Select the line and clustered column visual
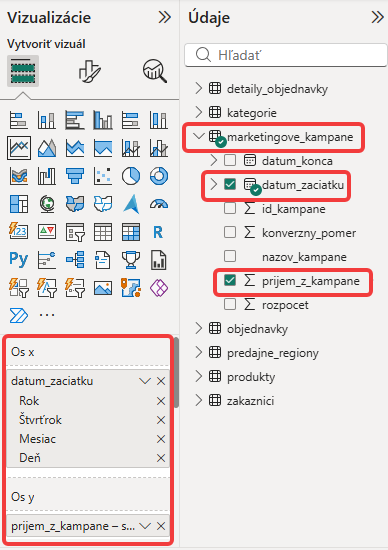Viewport: 388px width, 550px height. [x=159, y=148]
